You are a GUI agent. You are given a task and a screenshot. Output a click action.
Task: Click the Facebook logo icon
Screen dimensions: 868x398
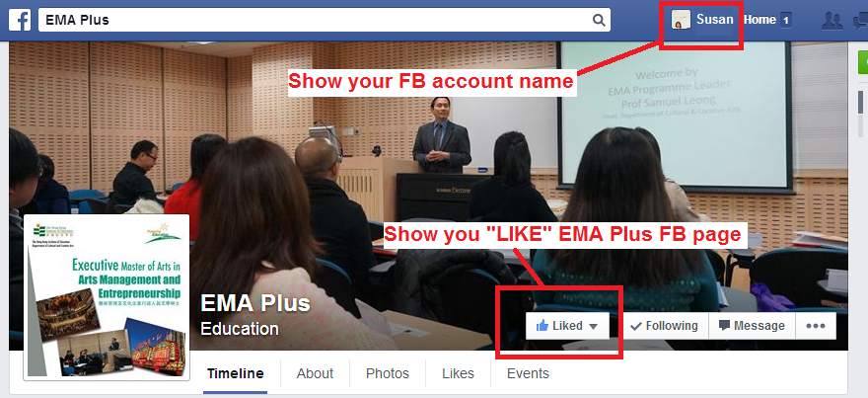coord(20,20)
